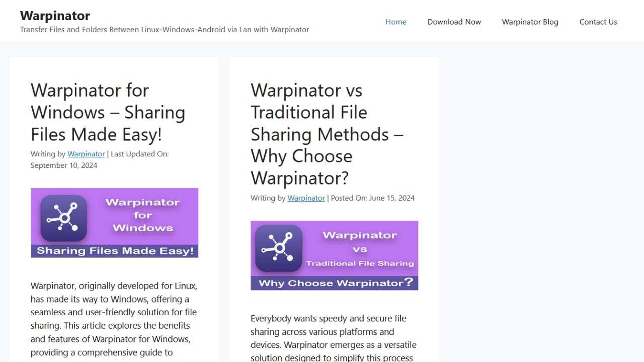
Task: Open the Warpinator Blog navigation menu item
Action: coord(530,22)
